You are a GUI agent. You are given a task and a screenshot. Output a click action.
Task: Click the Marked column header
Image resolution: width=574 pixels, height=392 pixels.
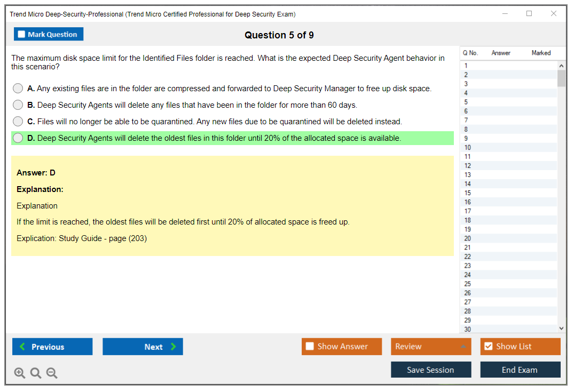click(541, 53)
